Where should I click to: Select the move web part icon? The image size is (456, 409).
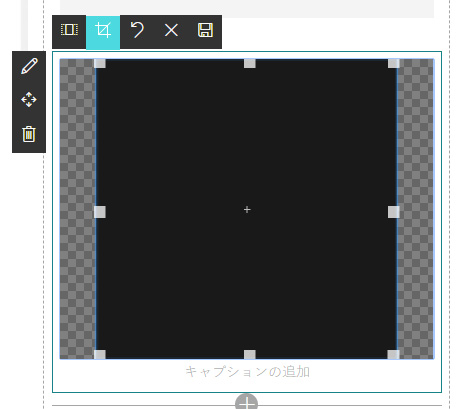pos(29,100)
